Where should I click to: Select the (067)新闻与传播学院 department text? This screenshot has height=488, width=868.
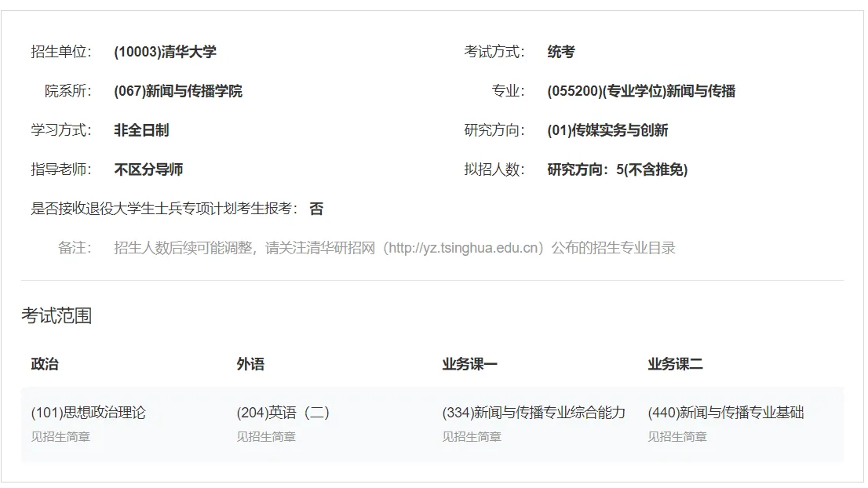coord(178,91)
